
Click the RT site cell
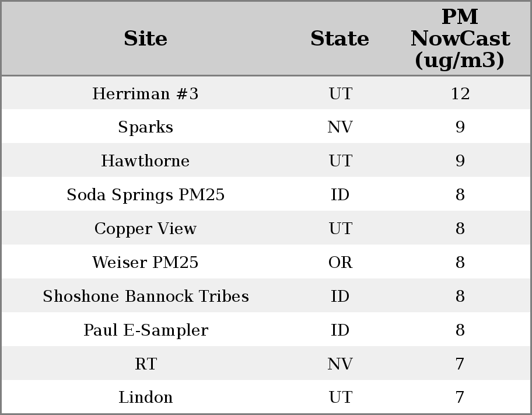(145, 364)
